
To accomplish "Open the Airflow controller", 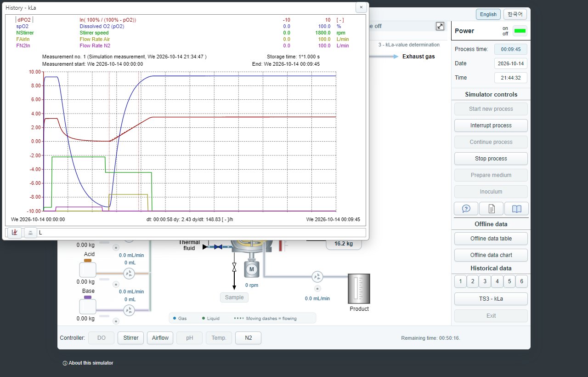I will (160, 338).
